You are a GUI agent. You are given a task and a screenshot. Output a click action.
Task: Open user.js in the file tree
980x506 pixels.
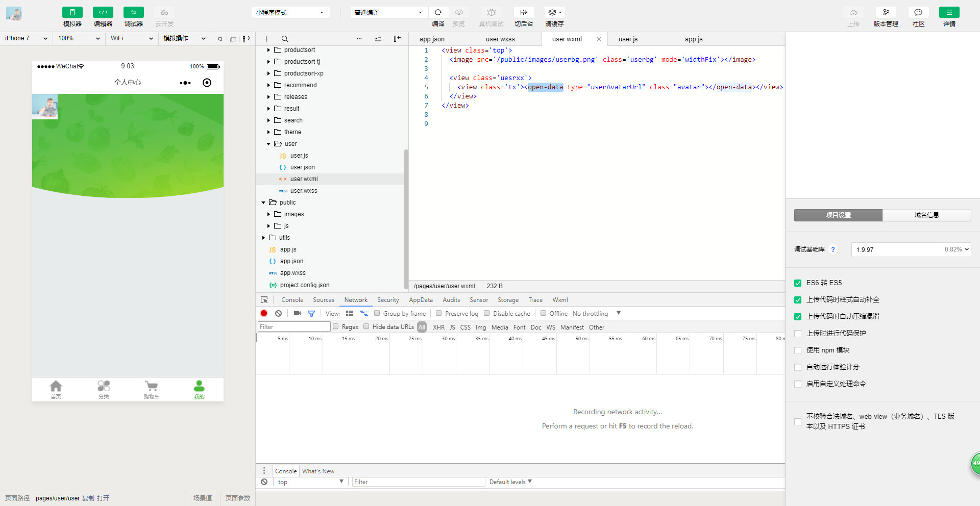(299, 156)
